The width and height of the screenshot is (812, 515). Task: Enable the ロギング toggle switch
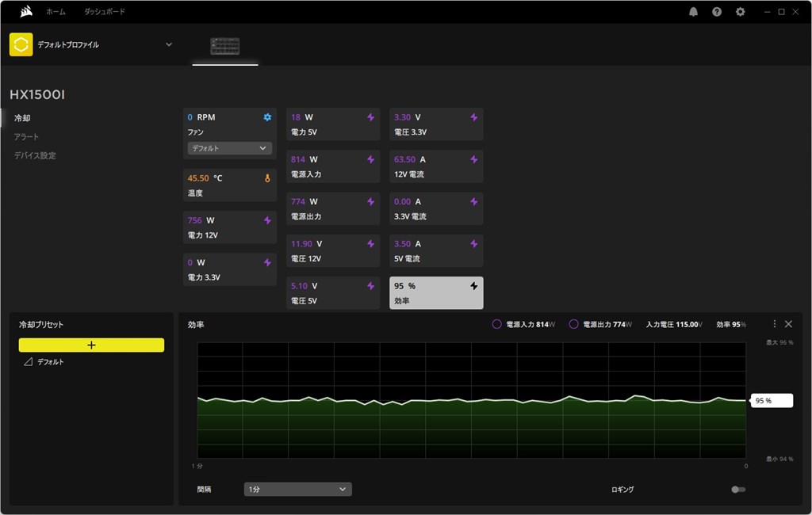(738, 490)
